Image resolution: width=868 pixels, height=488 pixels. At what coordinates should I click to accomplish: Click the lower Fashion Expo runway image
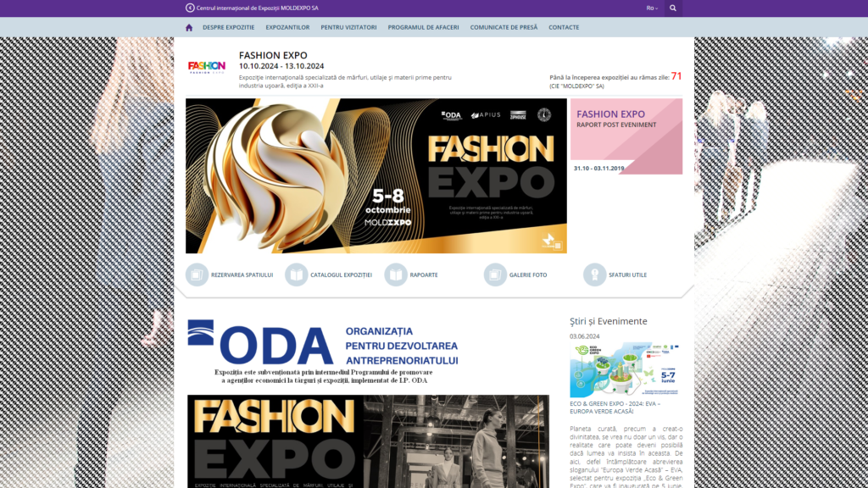point(369,441)
